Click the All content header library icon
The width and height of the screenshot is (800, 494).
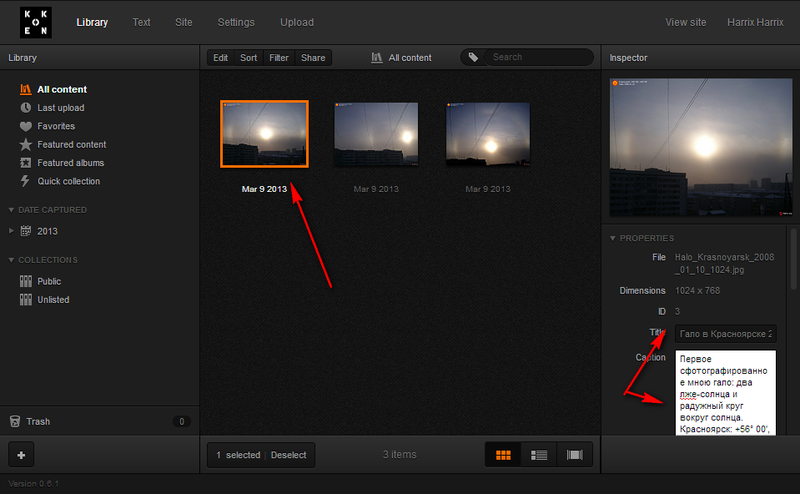[377, 58]
